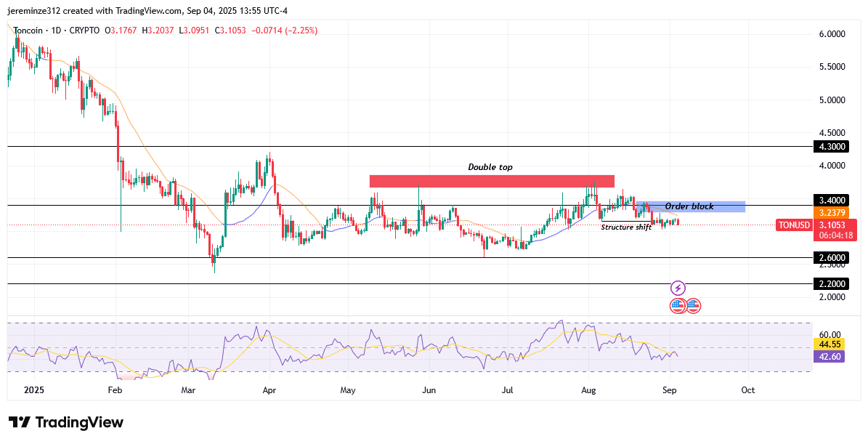Click the 60.00 RSI axis label

(830, 334)
